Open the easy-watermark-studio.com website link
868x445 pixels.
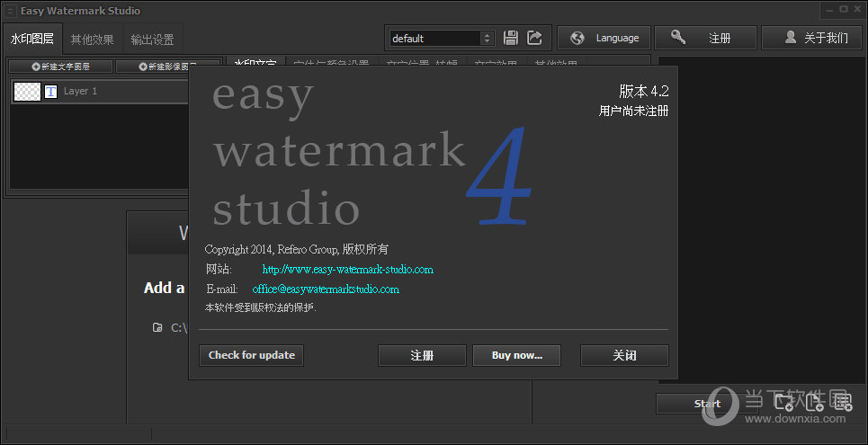click(347, 270)
